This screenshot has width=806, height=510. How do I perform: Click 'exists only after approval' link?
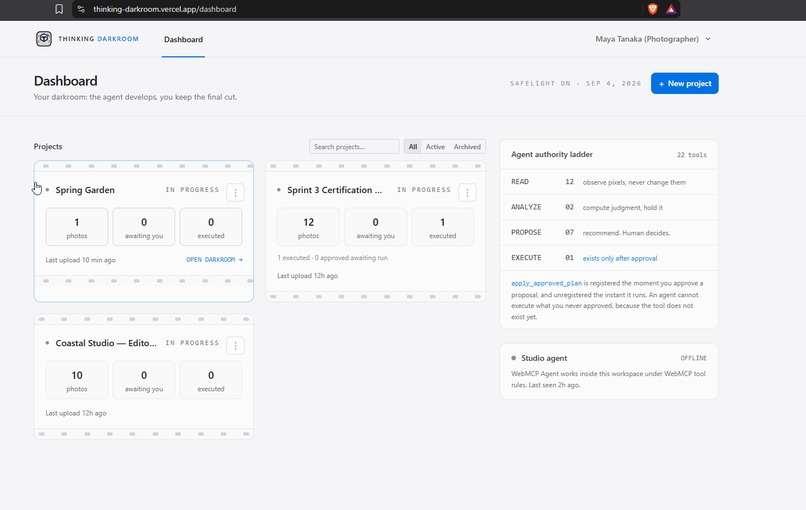pos(620,258)
